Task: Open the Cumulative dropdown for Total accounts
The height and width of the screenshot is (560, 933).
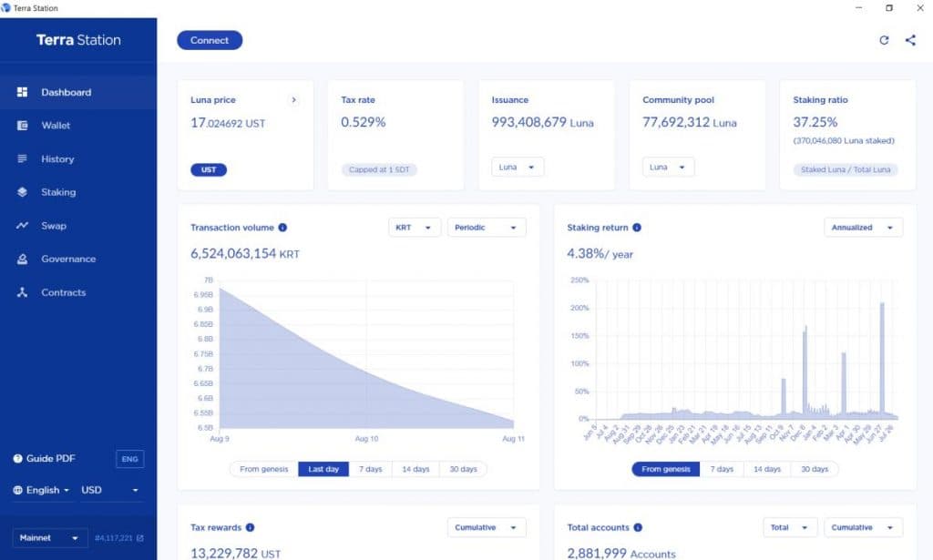Action: 864,527
